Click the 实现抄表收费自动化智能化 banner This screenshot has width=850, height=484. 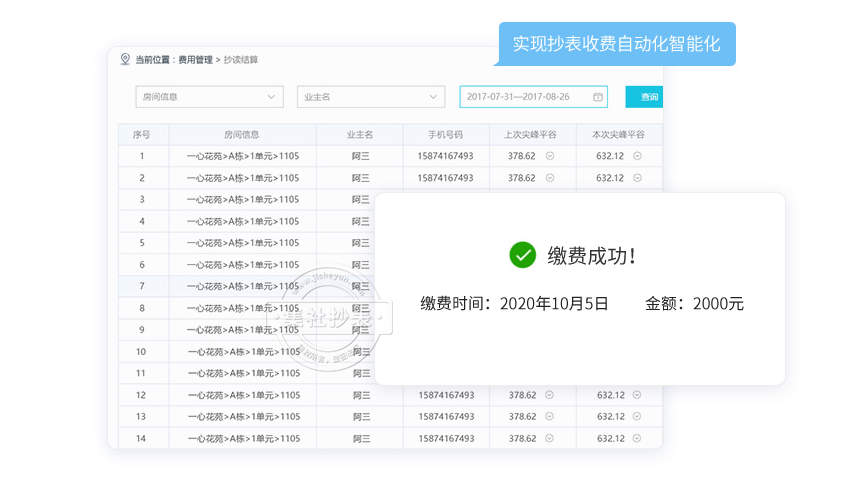[616, 44]
